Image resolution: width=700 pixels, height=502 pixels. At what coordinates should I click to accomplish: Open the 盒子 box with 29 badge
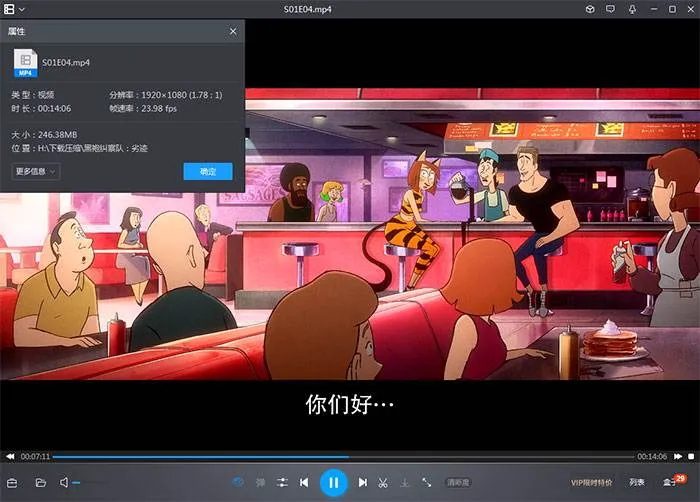tap(673, 481)
